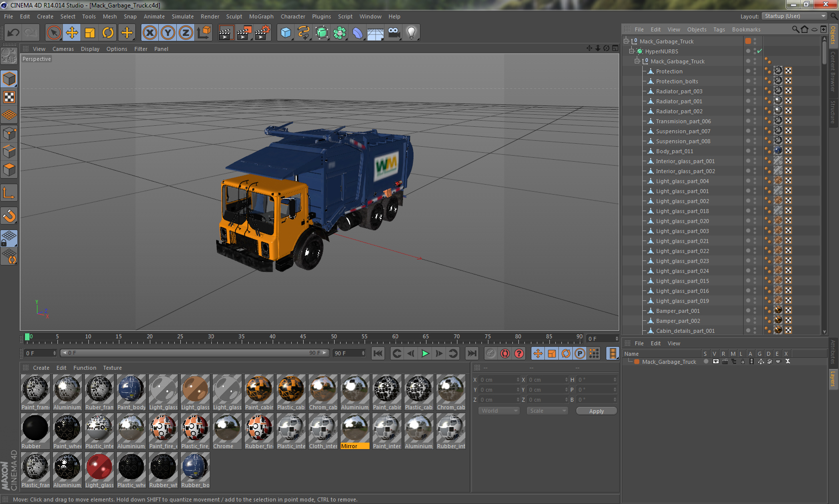
Task: Add a floor environment object
Action: point(376,33)
